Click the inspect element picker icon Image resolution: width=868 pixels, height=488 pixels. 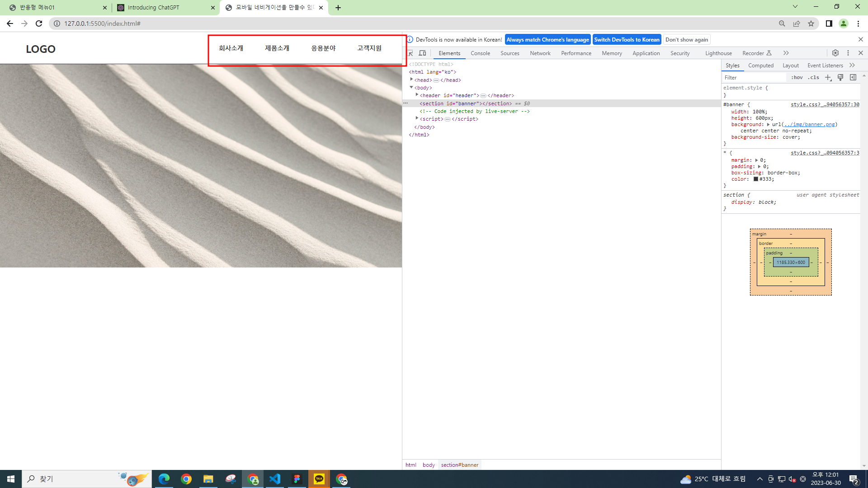pyautogui.click(x=410, y=53)
